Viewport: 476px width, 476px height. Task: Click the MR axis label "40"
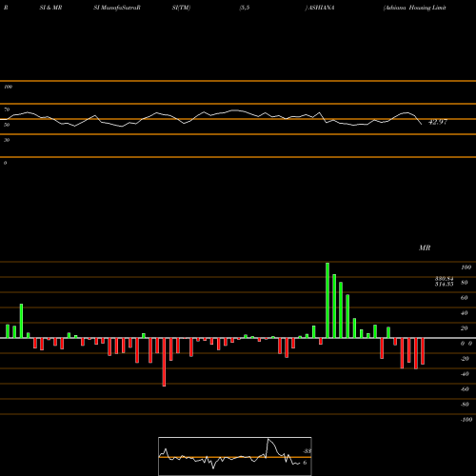pyautogui.click(x=465, y=313)
